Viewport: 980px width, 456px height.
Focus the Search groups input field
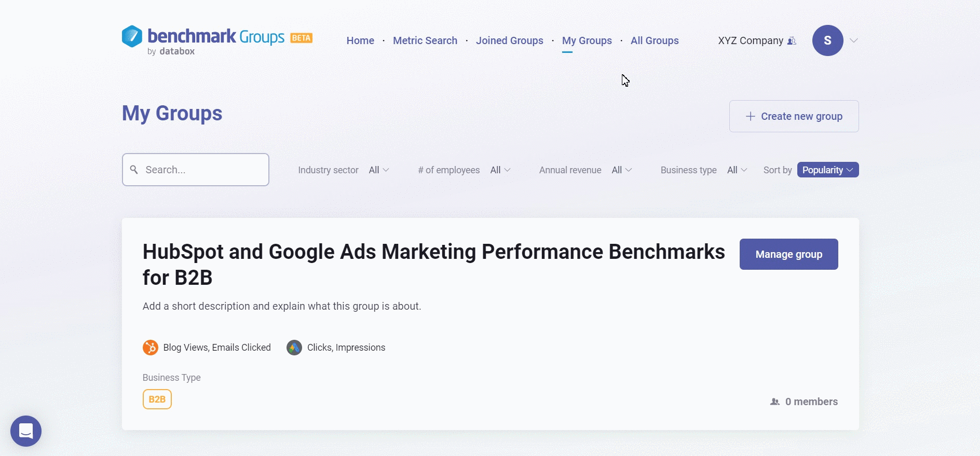(202, 170)
